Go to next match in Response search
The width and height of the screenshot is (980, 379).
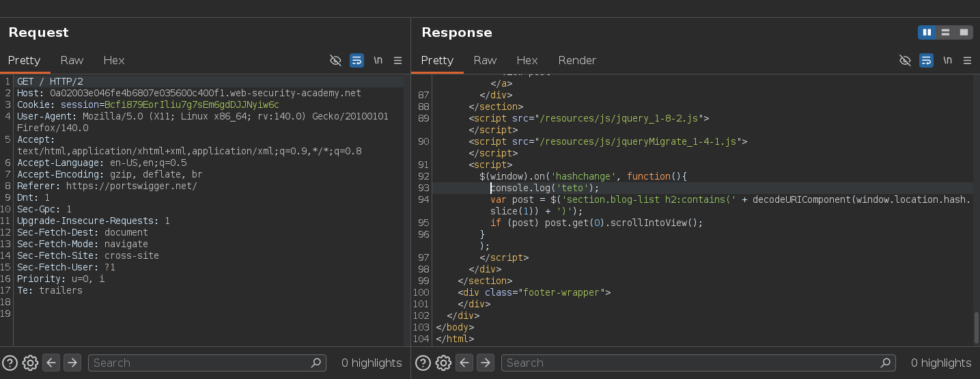coord(486,363)
